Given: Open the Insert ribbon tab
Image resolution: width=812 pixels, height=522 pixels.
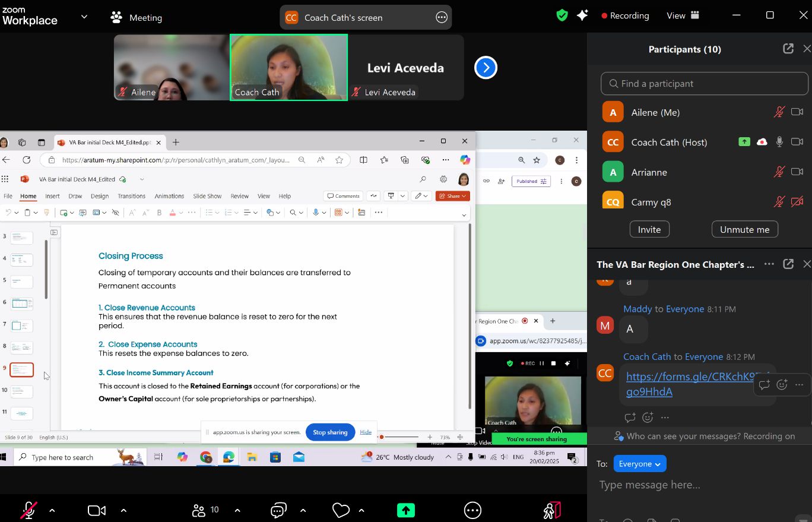Looking at the screenshot, I should pyautogui.click(x=52, y=196).
